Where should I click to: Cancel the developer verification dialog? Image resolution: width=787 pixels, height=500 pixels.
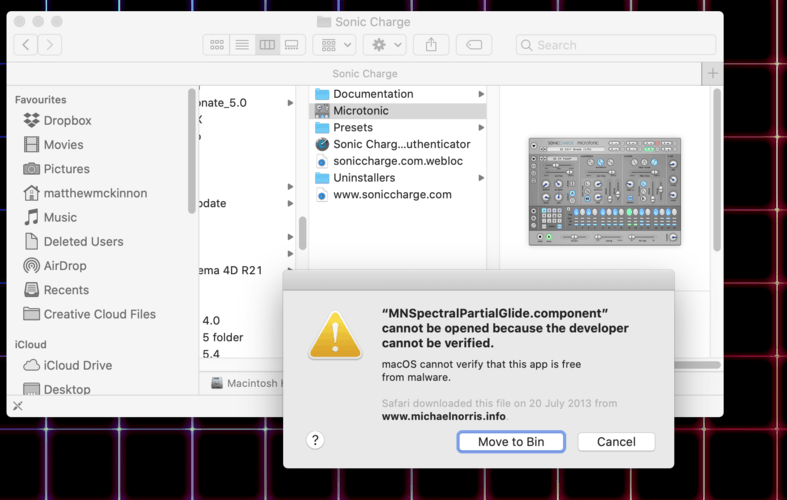click(616, 442)
